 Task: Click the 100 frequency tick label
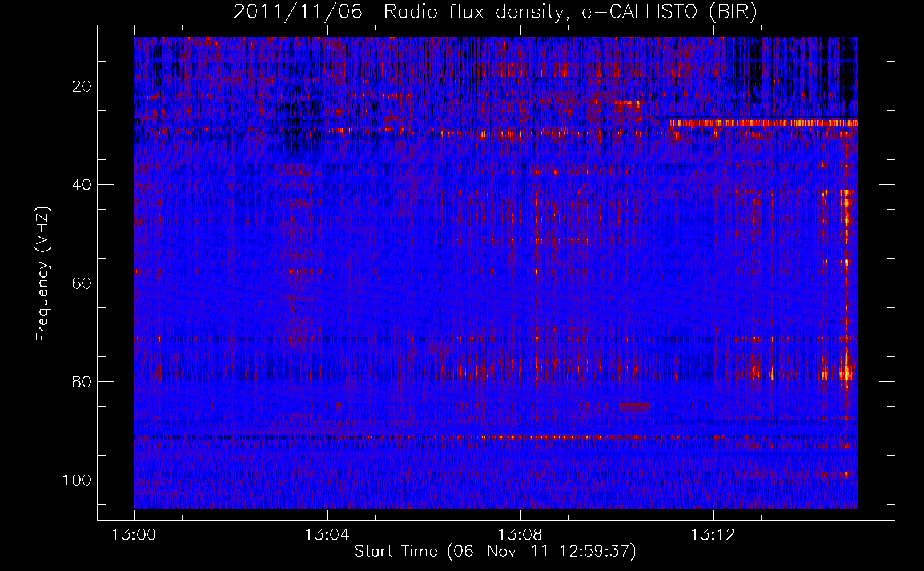tap(77, 480)
